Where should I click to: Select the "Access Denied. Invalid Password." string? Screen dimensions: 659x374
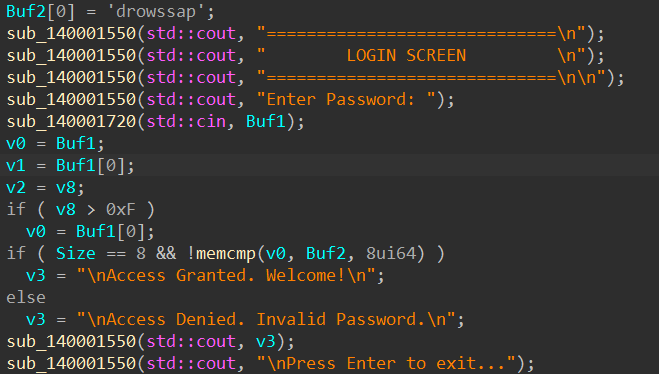[x=266, y=319]
